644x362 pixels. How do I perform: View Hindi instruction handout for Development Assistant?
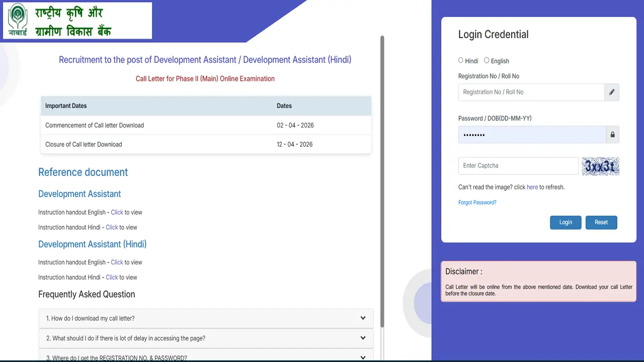click(112, 227)
